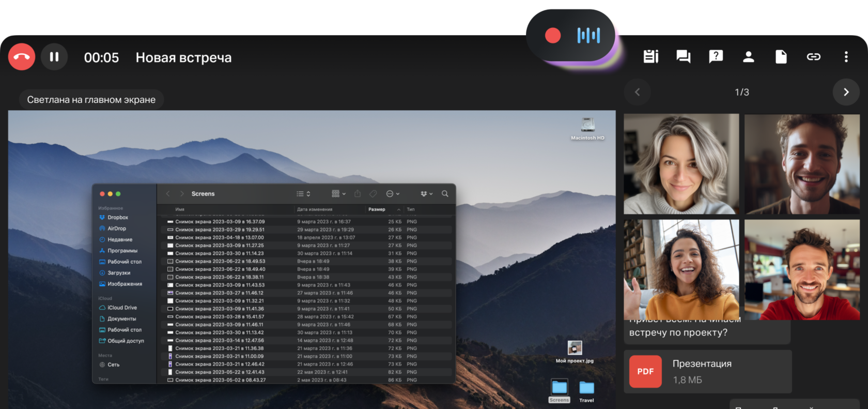Open the shared files document icon
Image resolution: width=868 pixels, height=409 pixels.
[781, 57]
